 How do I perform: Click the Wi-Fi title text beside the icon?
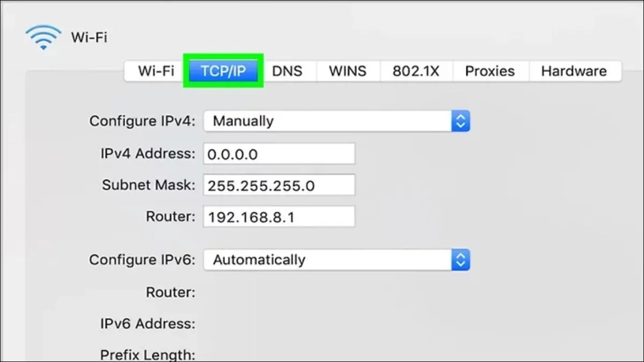coord(89,38)
